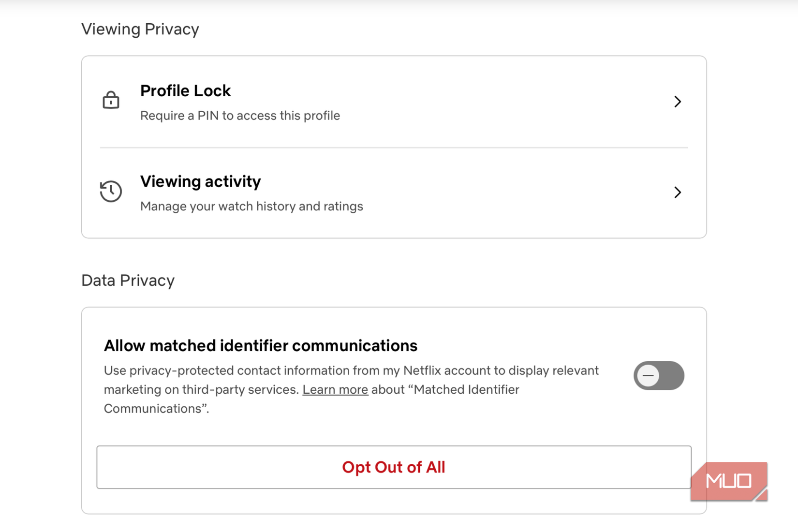Open the Learn more link
This screenshot has height=532, width=798.
[x=335, y=389]
